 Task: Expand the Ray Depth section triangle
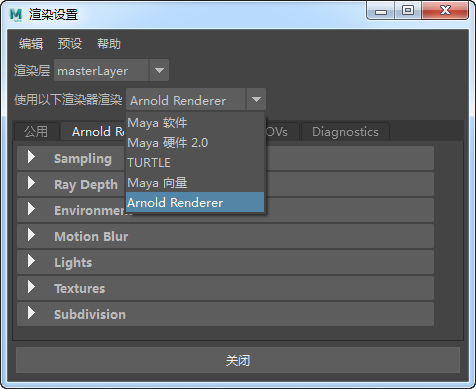(31, 183)
